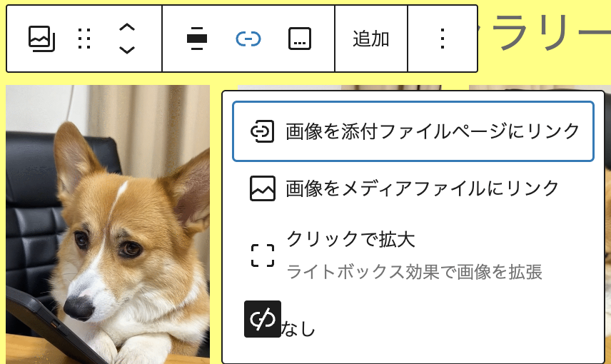The image size is (611, 364).
Task: Click the gallery heading text on yellow
Action: [542, 37]
